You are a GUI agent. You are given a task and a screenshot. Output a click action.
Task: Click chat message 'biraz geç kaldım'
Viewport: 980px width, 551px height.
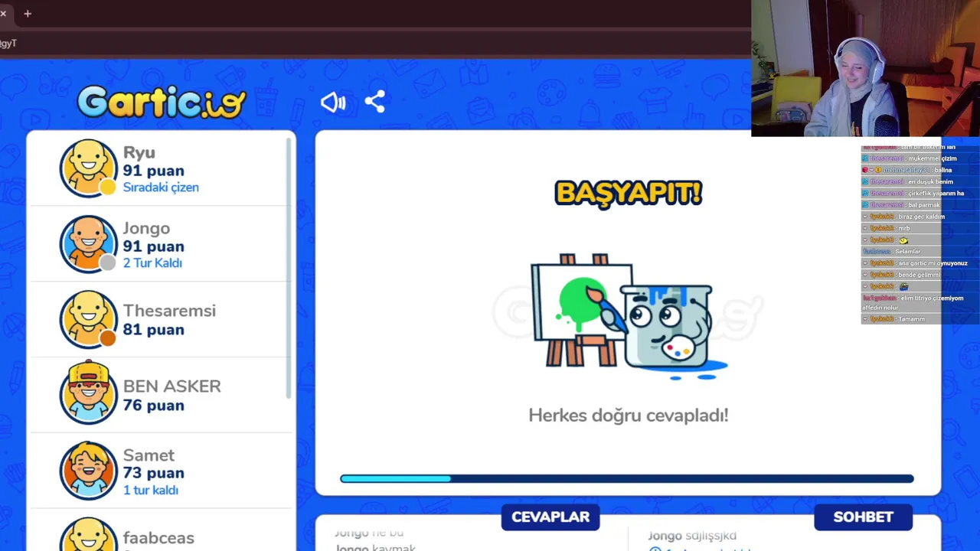coord(921,217)
